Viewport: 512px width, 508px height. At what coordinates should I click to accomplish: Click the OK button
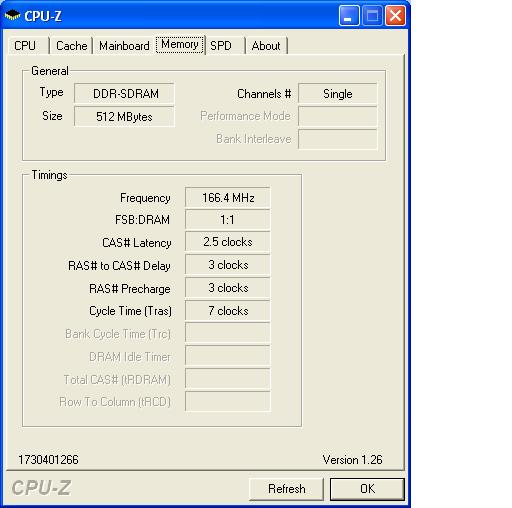[x=367, y=489]
